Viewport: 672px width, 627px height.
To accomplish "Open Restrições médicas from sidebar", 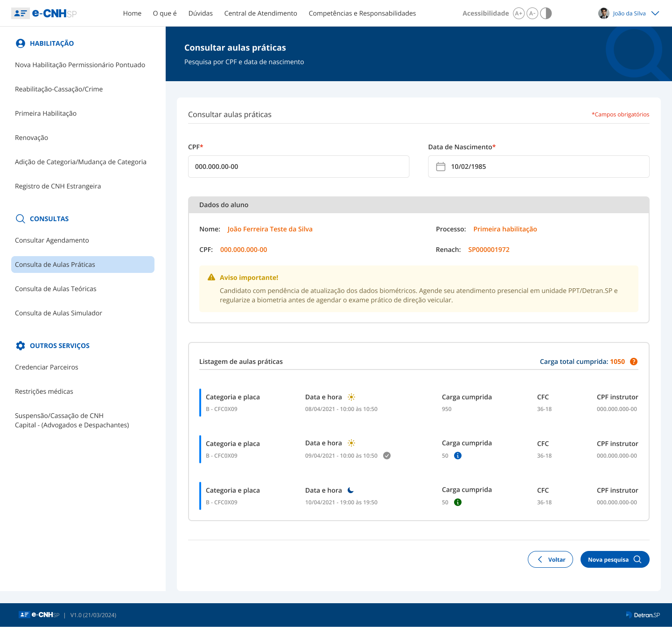I will (44, 391).
